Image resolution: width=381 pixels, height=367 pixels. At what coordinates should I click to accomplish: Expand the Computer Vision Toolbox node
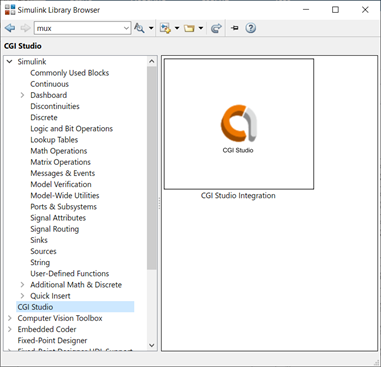point(10,318)
